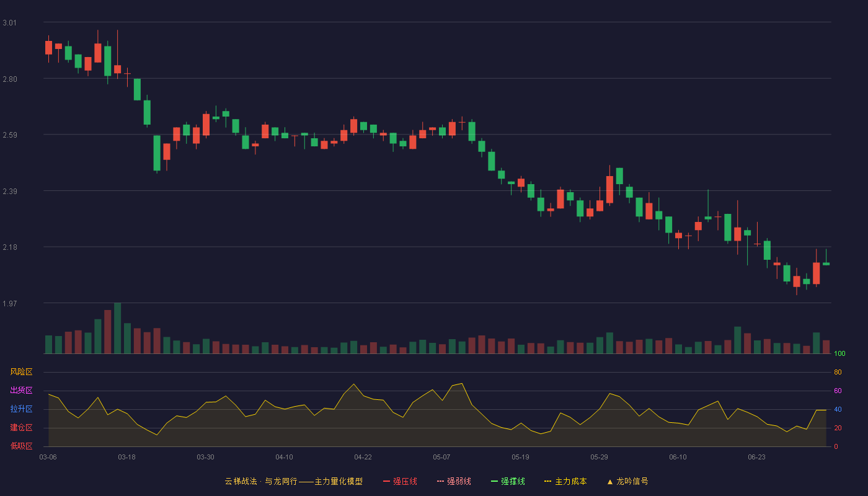Click the 2.80 price axis label
868x496 pixels.
tap(10, 79)
